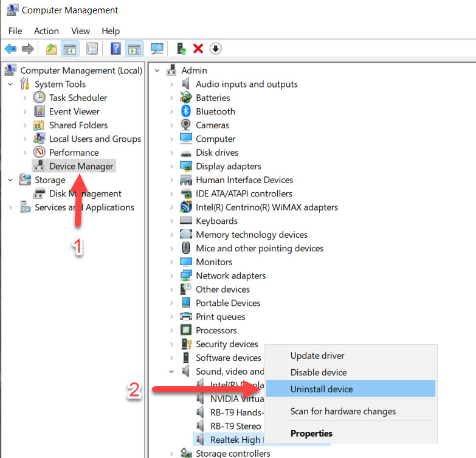Click the Event Viewer icon
This screenshot has width=476, height=458.
[x=40, y=111]
